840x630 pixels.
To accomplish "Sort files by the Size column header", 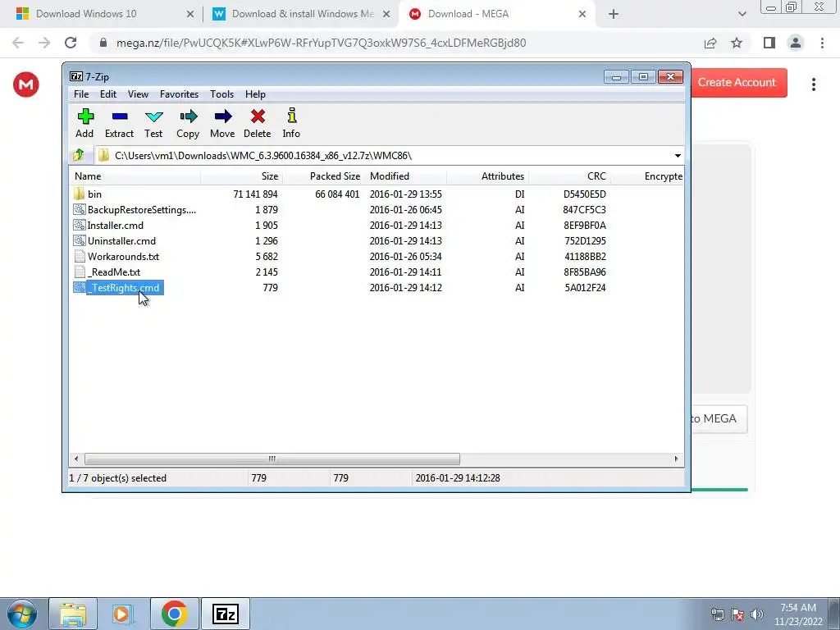I will [241, 176].
